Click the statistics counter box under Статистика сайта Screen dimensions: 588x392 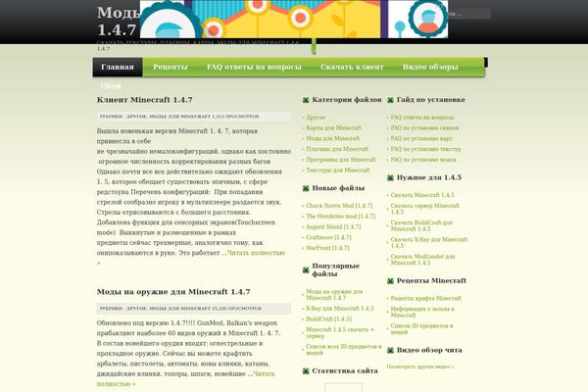(x=343, y=387)
